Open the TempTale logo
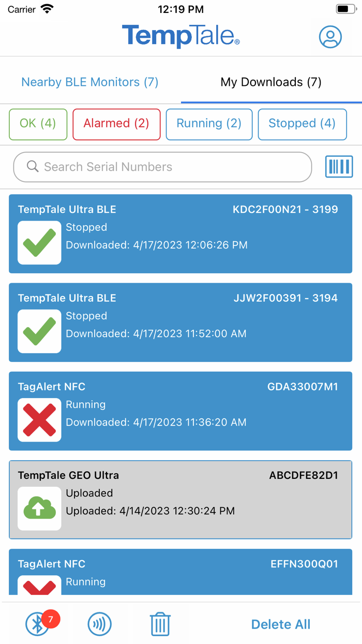Viewport: 362px width, 644px height. [x=181, y=37]
